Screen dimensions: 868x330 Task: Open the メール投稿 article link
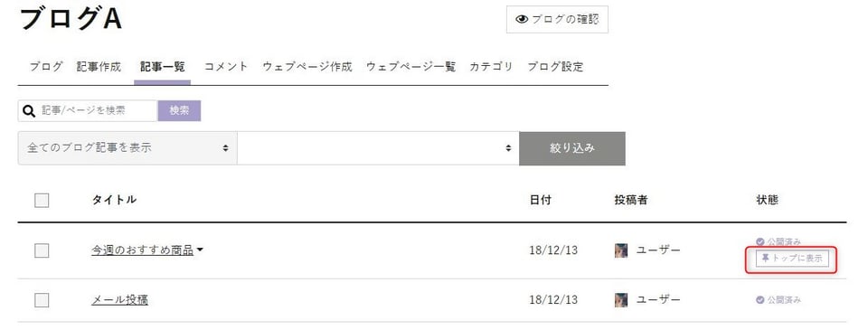119,300
